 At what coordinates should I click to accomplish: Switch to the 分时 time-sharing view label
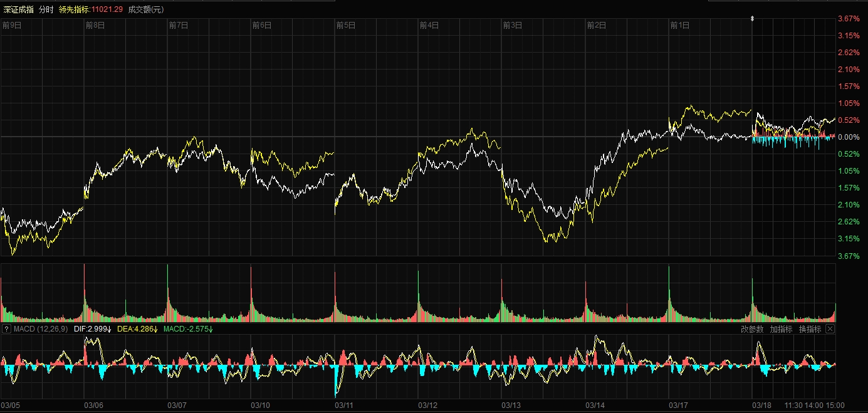(46, 9)
